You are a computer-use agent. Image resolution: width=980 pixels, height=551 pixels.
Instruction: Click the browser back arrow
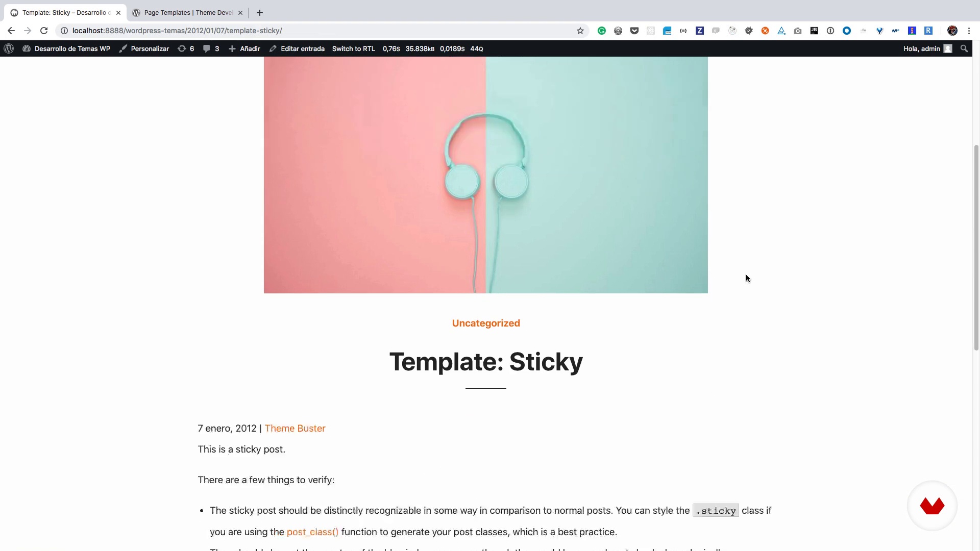coord(11,31)
